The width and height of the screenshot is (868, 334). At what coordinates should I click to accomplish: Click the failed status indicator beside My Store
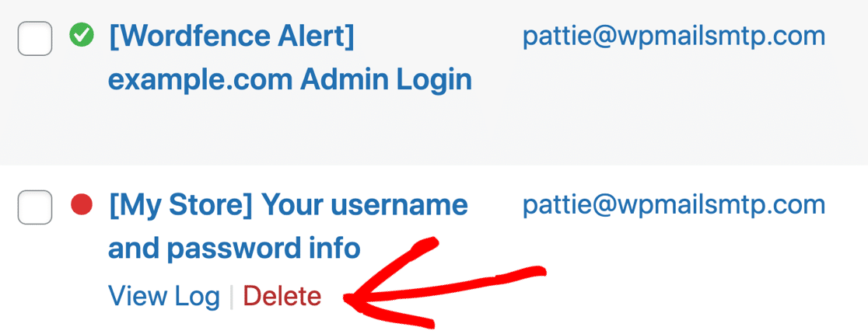pos(82,205)
